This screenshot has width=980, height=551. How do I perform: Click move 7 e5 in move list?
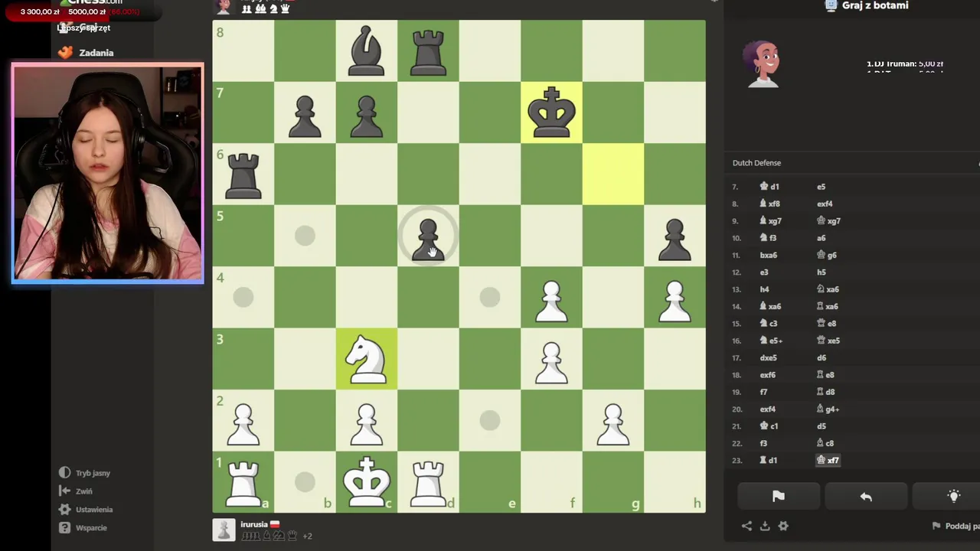point(821,187)
